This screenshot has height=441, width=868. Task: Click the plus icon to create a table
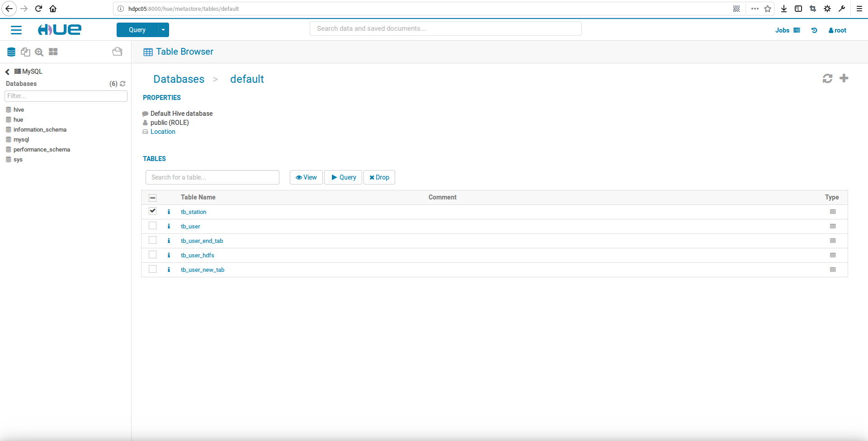(844, 78)
